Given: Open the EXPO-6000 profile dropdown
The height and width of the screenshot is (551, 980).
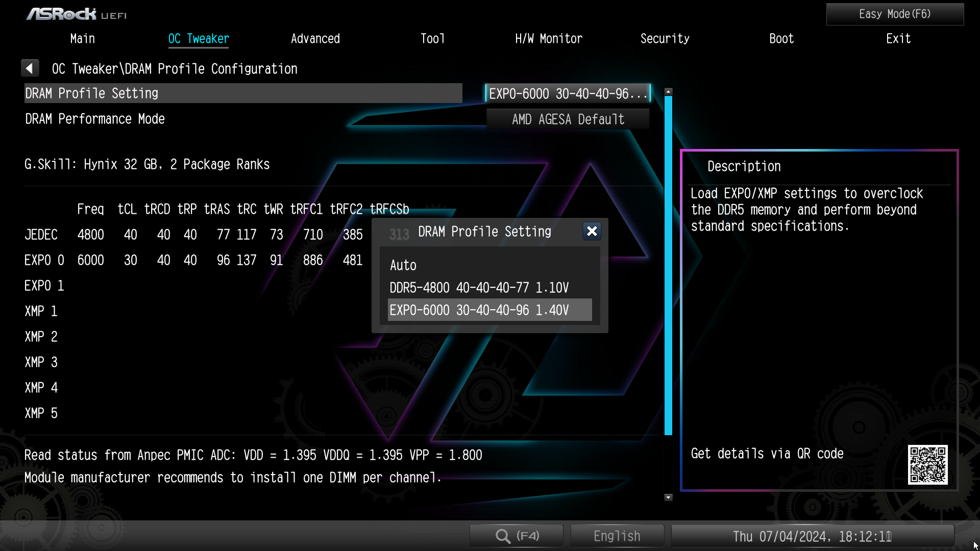Looking at the screenshot, I should coord(568,93).
